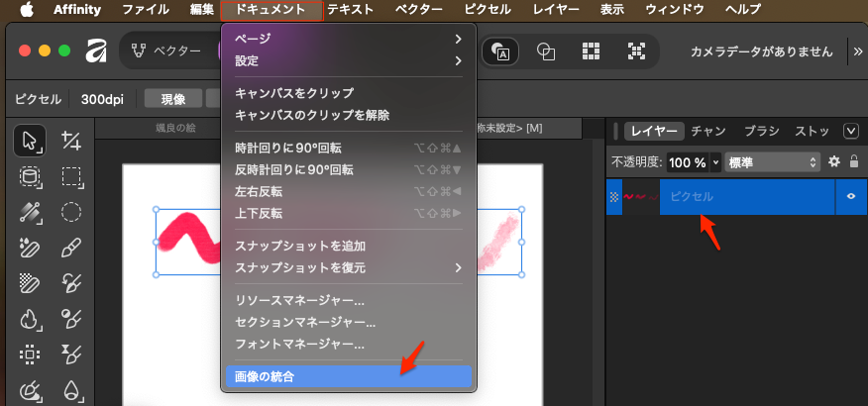868x406 pixels.
Task: Select the Move tool arrow icon
Action: coord(29,141)
